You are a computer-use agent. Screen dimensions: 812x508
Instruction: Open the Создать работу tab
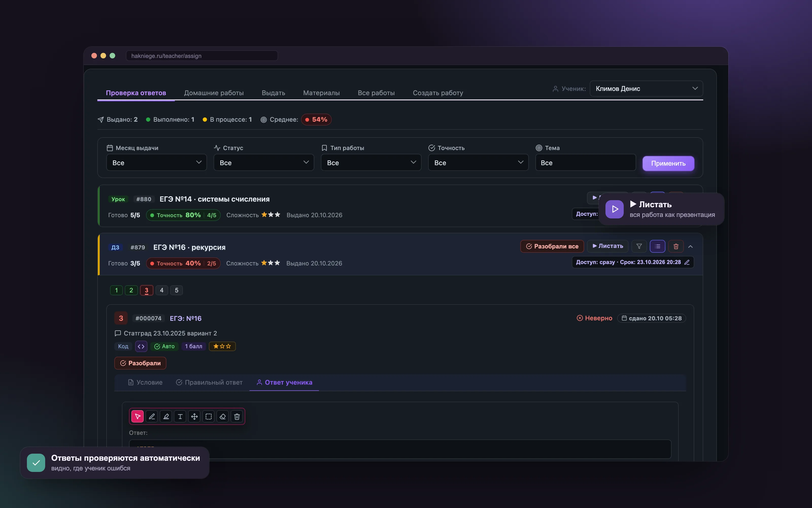(438, 93)
